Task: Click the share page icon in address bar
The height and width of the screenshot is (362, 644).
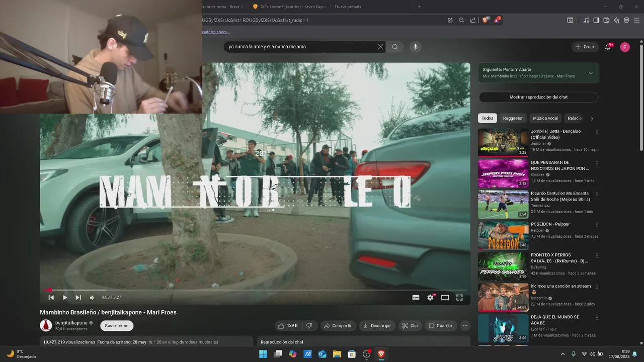Action: pyautogui.click(x=473, y=20)
